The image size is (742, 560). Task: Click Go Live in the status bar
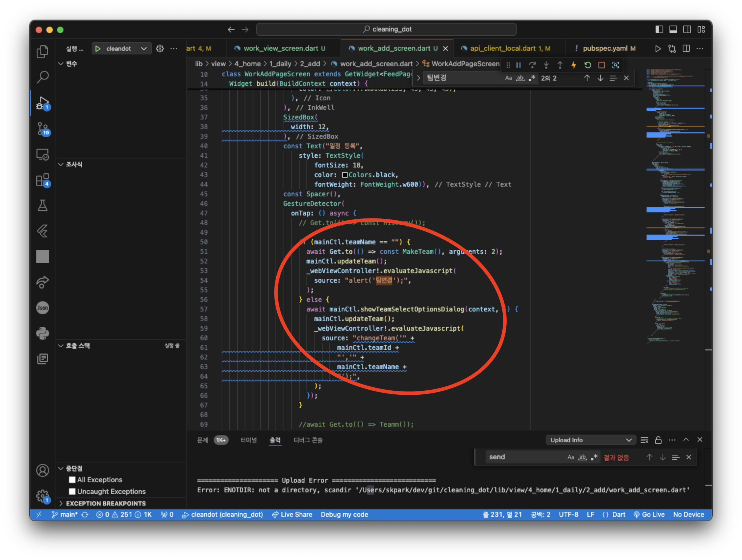[649, 514]
